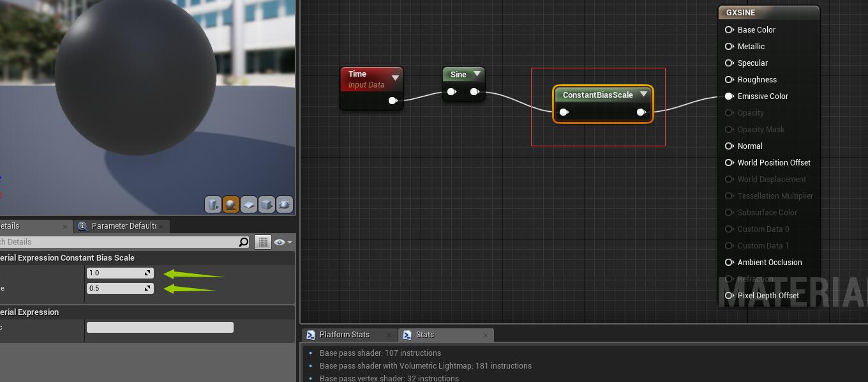
Task: Select the sphere preview mesh button
Action: (230, 204)
